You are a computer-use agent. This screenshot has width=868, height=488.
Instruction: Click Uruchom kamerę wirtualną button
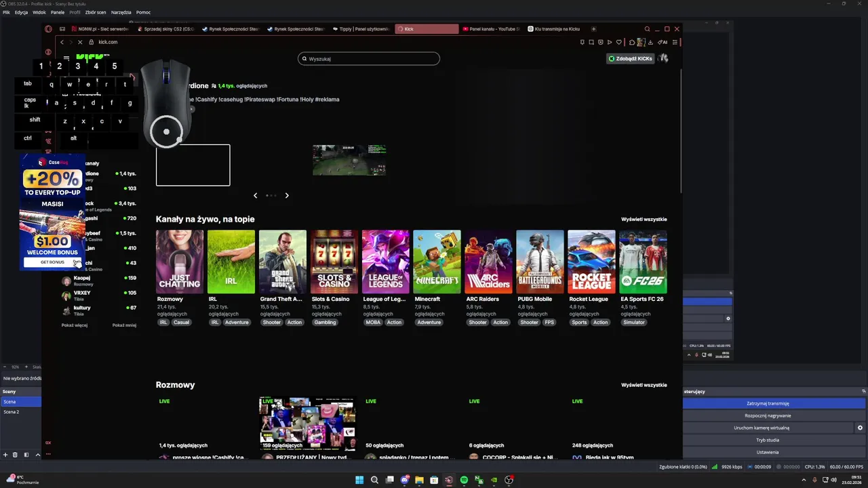coord(768,428)
